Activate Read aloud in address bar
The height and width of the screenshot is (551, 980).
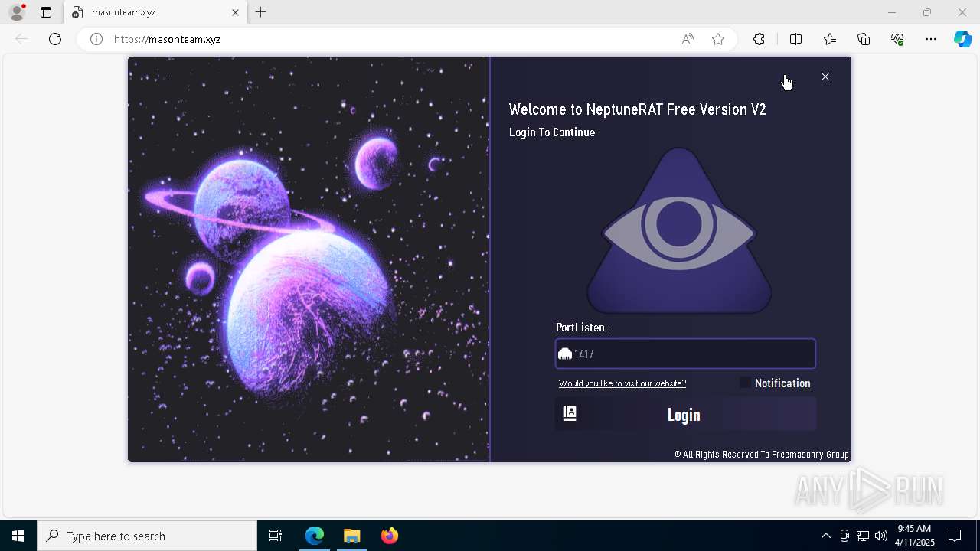click(688, 39)
